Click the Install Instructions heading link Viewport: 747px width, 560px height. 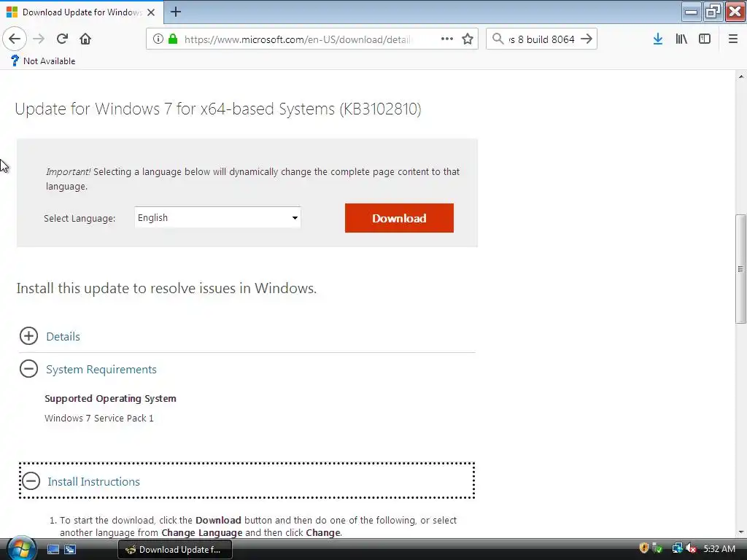click(x=94, y=481)
